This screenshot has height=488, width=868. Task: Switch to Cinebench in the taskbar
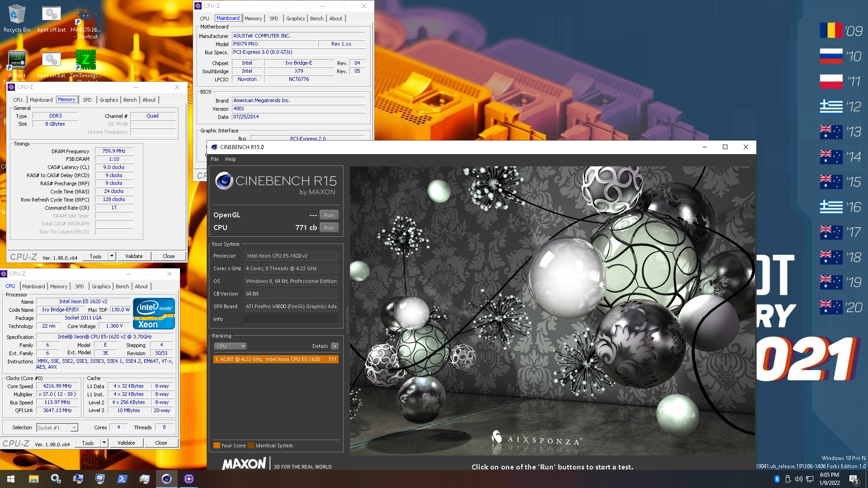pos(166,479)
